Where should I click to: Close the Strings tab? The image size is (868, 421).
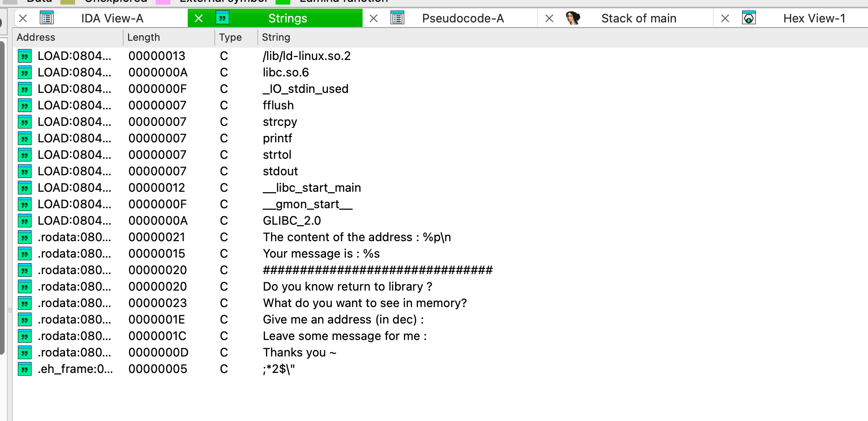(199, 18)
